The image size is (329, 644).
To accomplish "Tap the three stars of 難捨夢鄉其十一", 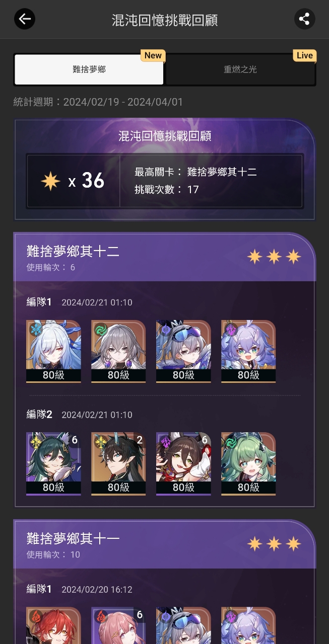I will tap(274, 544).
